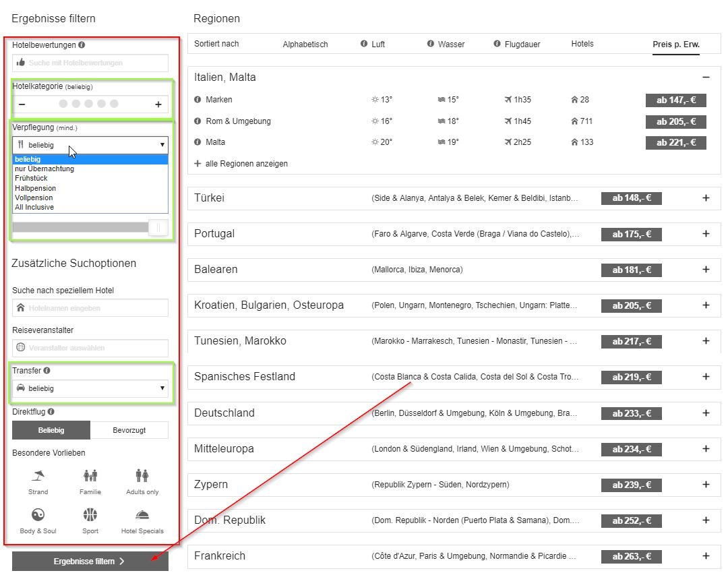Select the Familie preference icon

90,476
